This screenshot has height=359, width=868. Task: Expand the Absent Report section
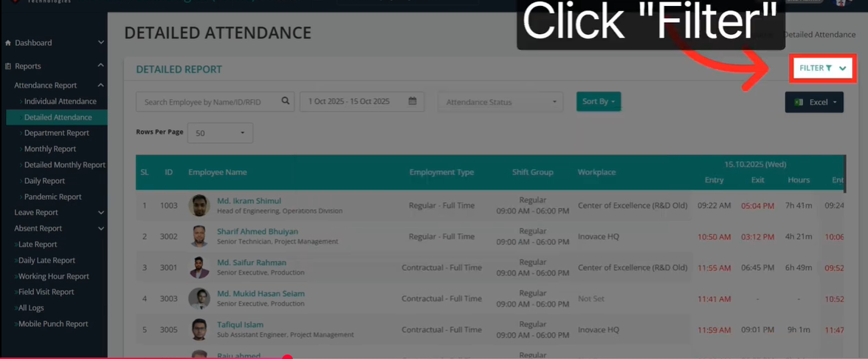coord(100,228)
